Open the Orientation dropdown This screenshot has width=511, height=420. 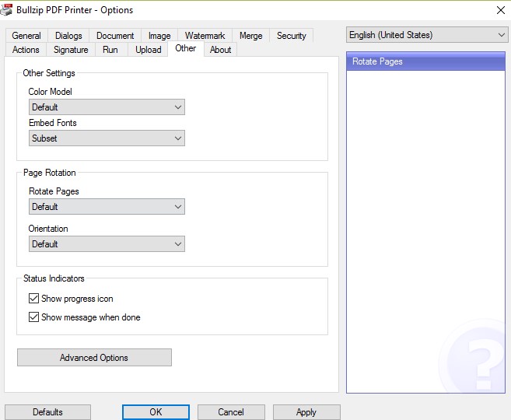[x=107, y=243]
